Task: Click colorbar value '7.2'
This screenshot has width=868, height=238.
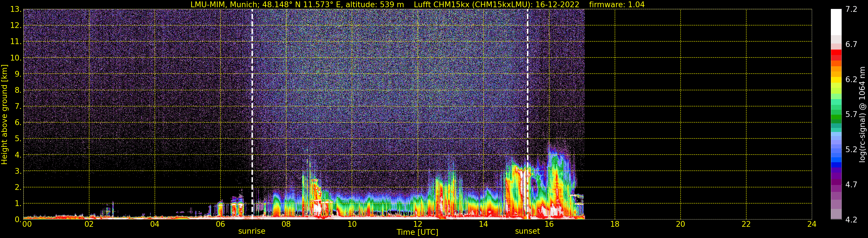Action: 851,9
